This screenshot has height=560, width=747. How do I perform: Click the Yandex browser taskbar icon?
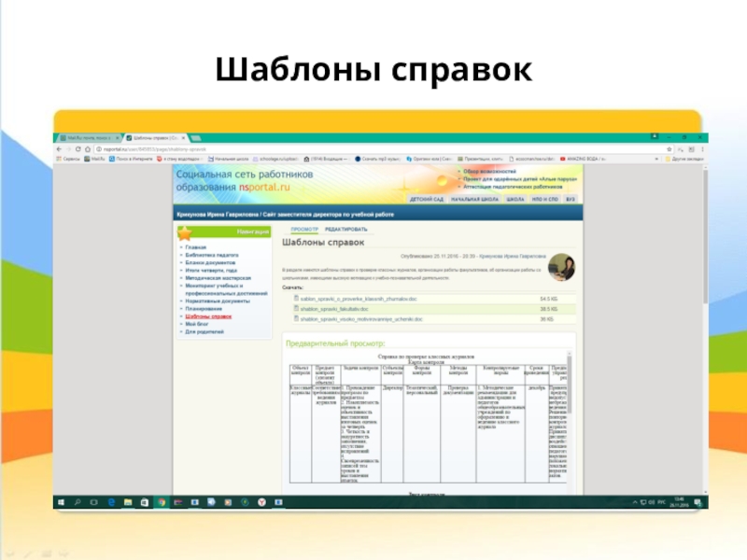tap(262, 502)
